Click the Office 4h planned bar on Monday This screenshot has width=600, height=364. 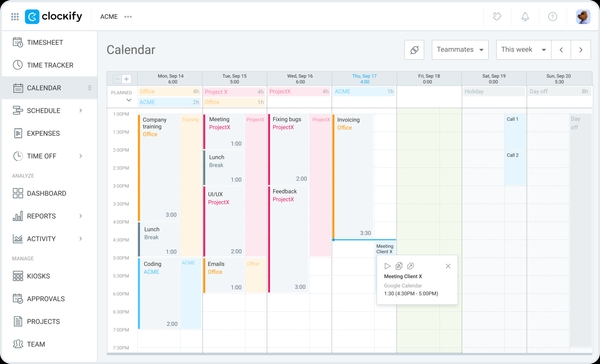[170, 91]
